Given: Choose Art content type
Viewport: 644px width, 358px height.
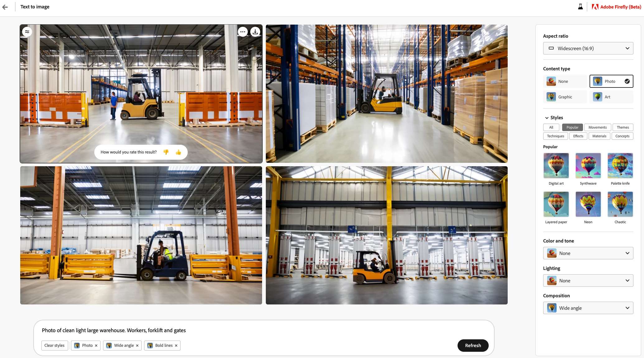Looking at the screenshot, I should (x=611, y=97).
